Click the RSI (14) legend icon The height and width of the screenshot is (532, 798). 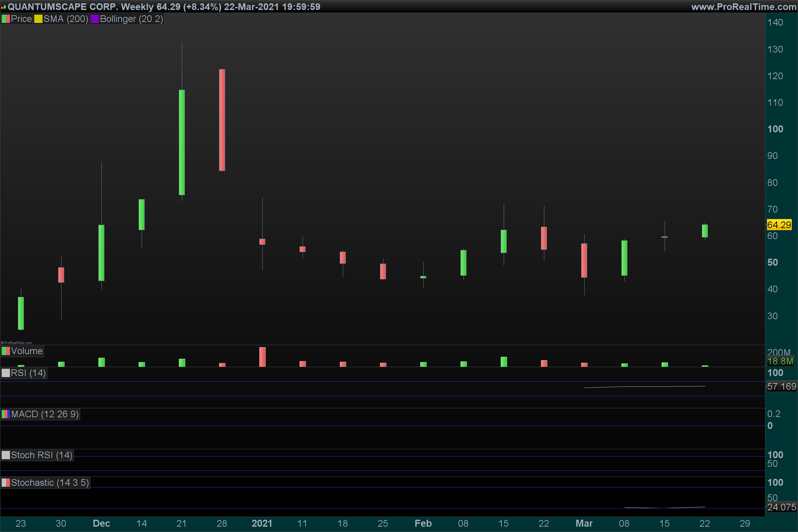click(x=6, y=373)
